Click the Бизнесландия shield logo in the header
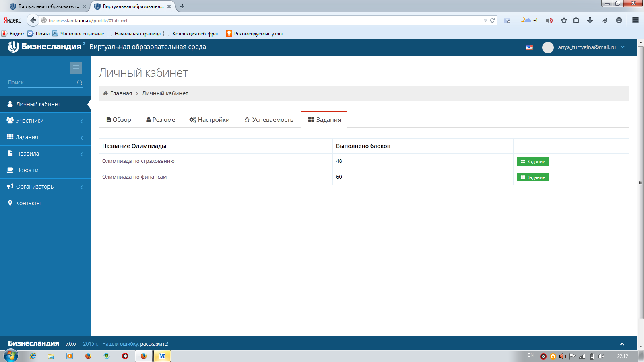Image resolution: width=644 pixels, height=362 pixels. tap(13, 47)
